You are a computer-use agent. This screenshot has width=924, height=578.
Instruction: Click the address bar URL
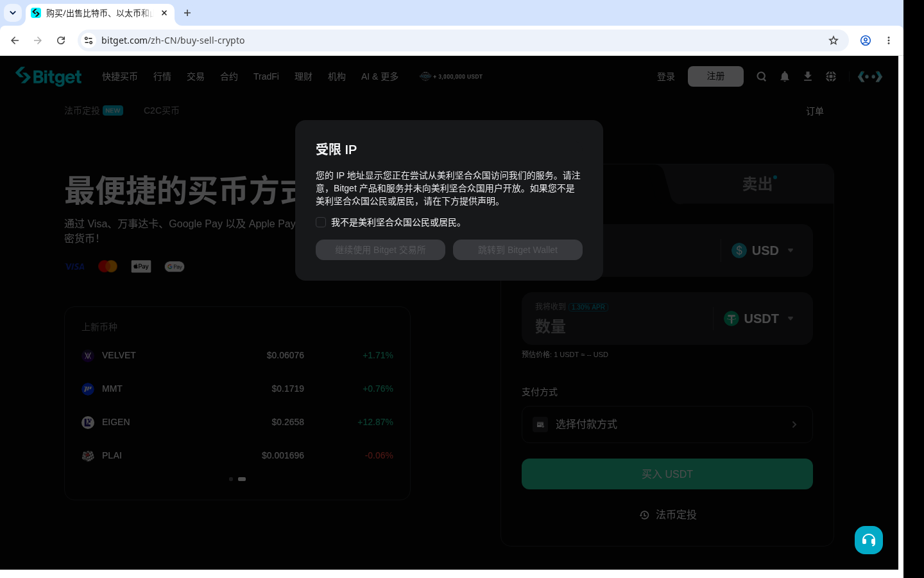coord(173,40)
